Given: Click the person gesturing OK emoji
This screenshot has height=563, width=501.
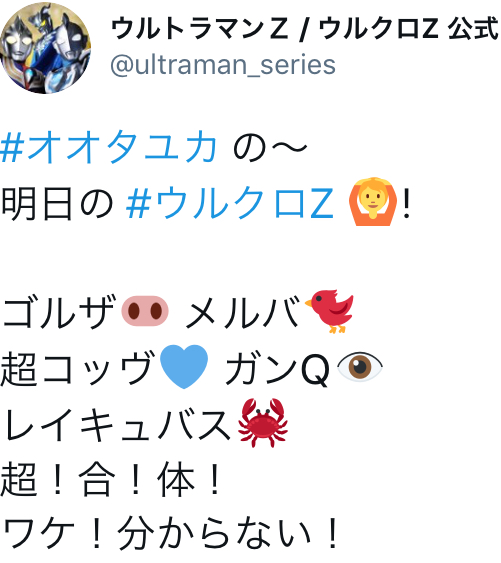Looking at the screenshot, I should pos(373,201).
